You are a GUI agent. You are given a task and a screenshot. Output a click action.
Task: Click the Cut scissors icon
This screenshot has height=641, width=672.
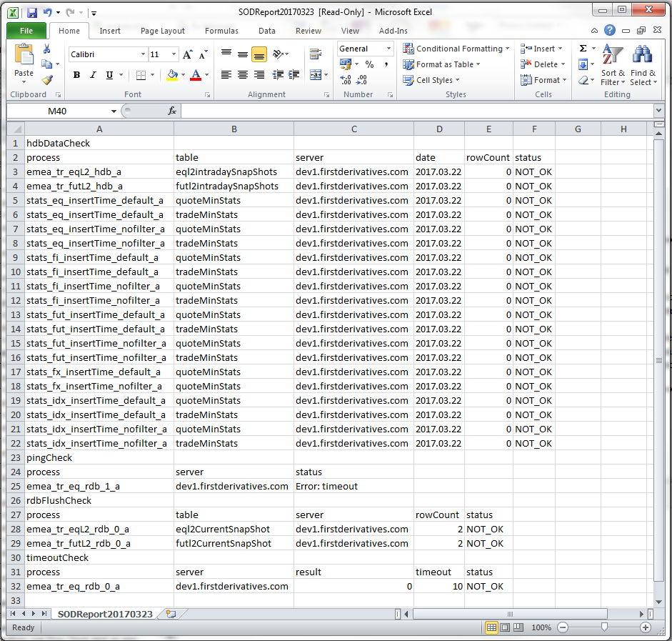[46, 49]
